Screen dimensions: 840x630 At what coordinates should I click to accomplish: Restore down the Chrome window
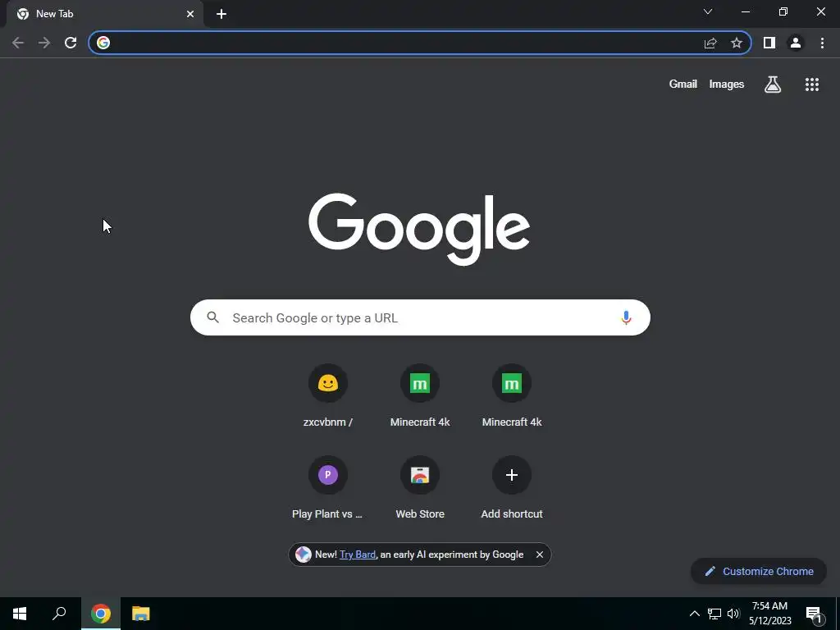point(783,11)
